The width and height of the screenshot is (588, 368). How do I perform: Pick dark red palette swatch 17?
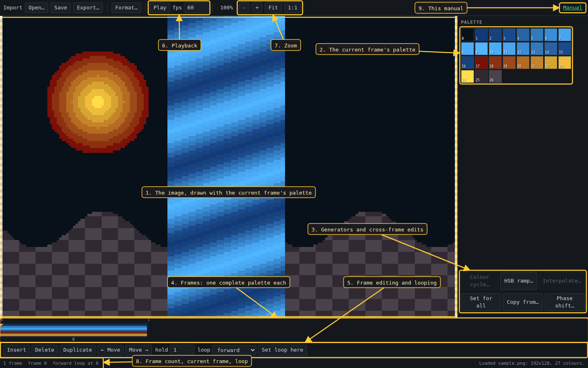point(481,63)
